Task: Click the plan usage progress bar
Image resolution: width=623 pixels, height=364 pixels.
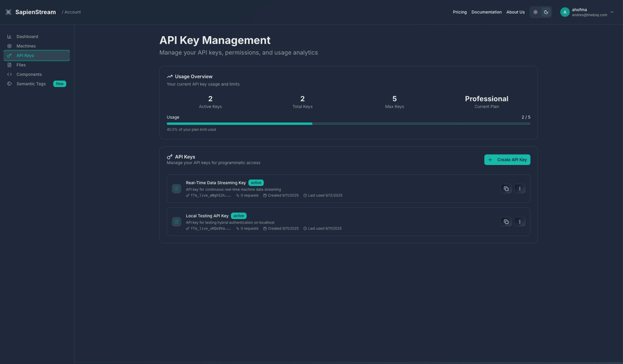Action: (x=348, y=123)
